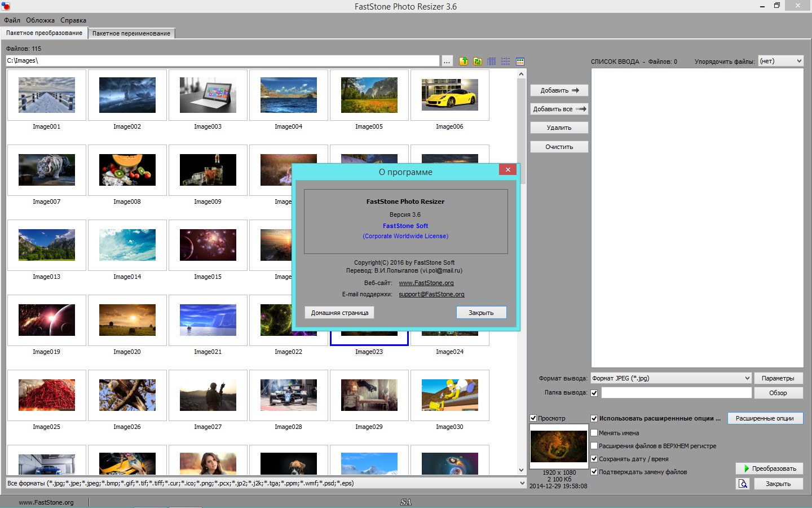Select Image019 planet thumbnail
This screenshot has height=508, width=812.
coord(47,320)
